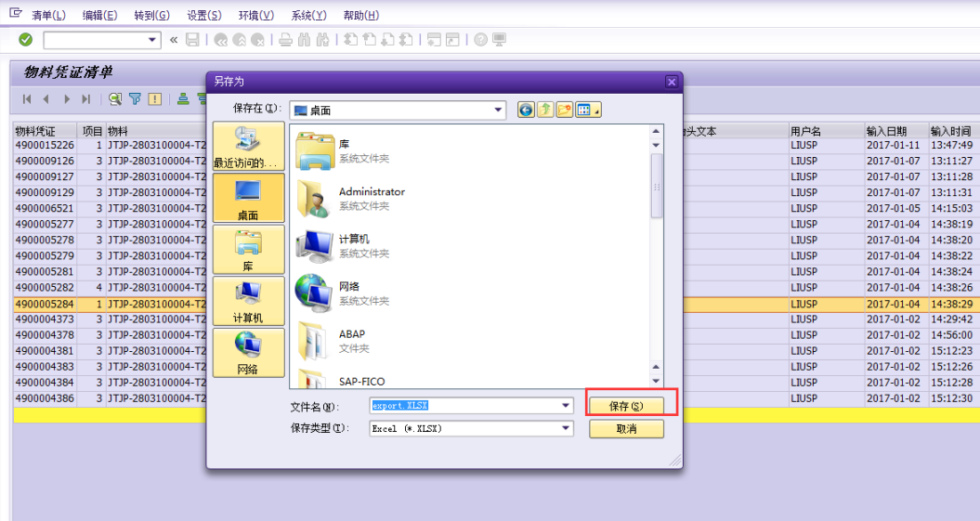Select the ABAP folder in the file list

[x=333, y=341]
